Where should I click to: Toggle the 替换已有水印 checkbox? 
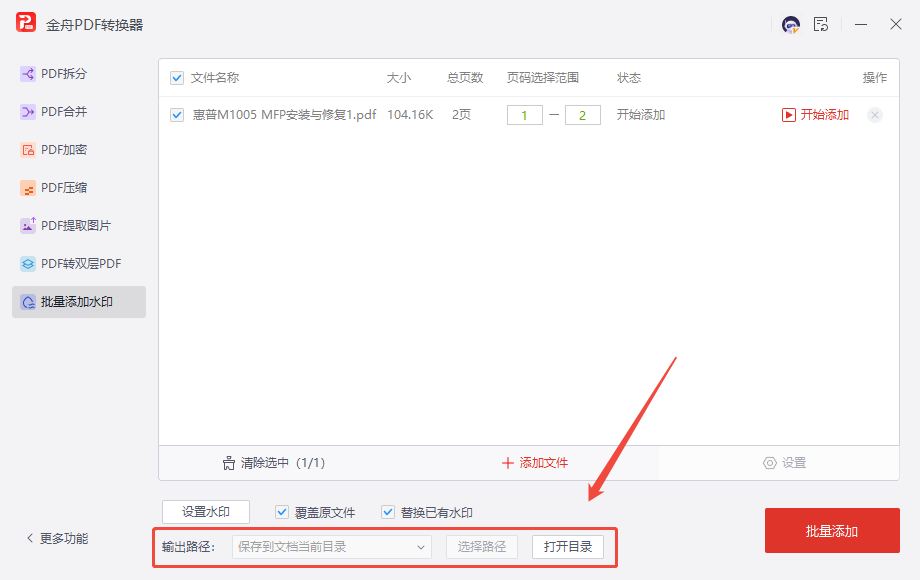coord(388,512)
